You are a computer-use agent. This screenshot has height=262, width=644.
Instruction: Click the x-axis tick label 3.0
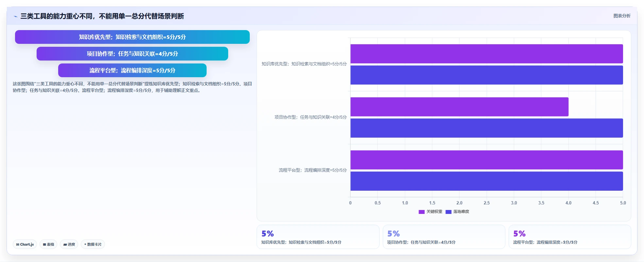[514, 203]
